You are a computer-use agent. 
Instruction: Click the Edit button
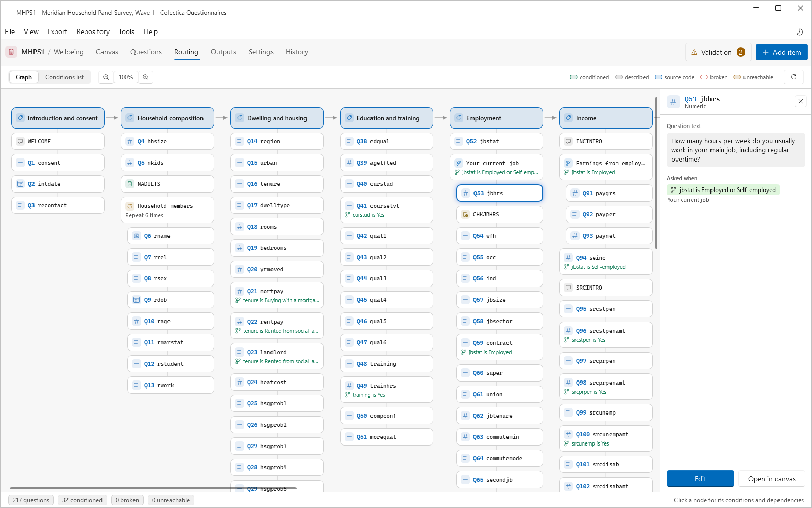click(700, 479)
